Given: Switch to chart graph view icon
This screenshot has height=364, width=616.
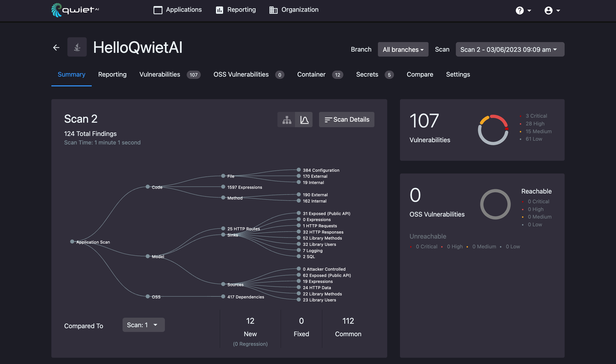Looking at the screenshot, I should 304,120.
